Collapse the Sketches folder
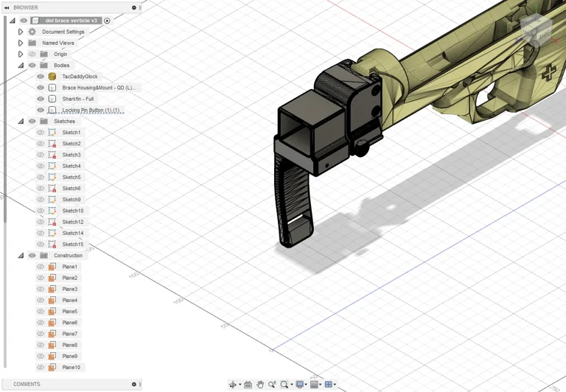 point(21,122)
